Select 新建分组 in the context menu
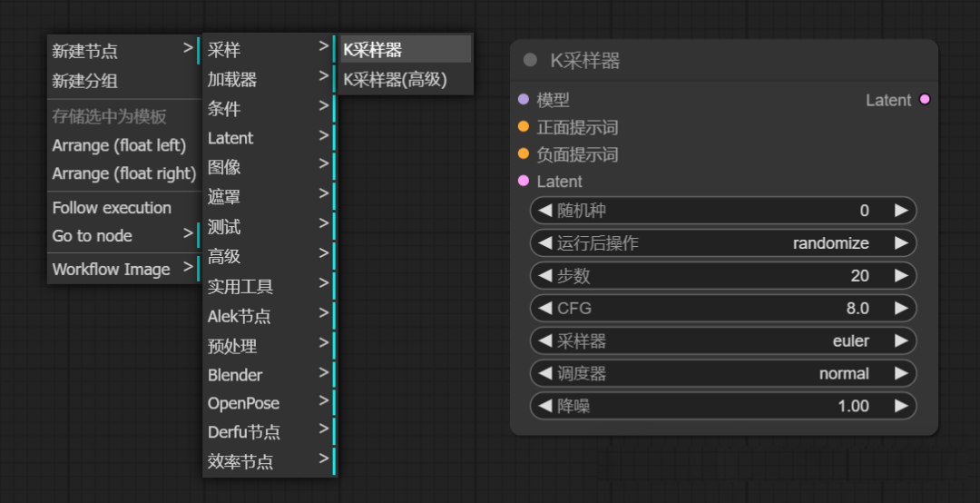Screen dimensions: 980x503 point(123,81)
